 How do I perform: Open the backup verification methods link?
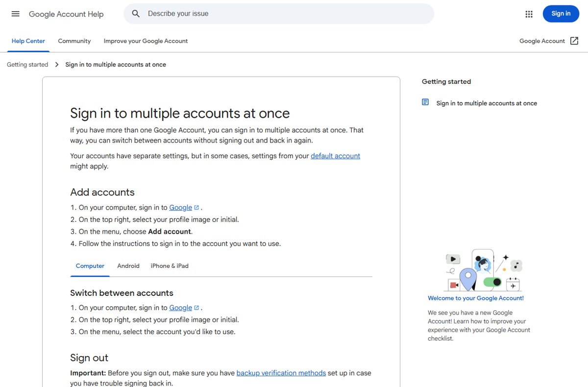281,373
